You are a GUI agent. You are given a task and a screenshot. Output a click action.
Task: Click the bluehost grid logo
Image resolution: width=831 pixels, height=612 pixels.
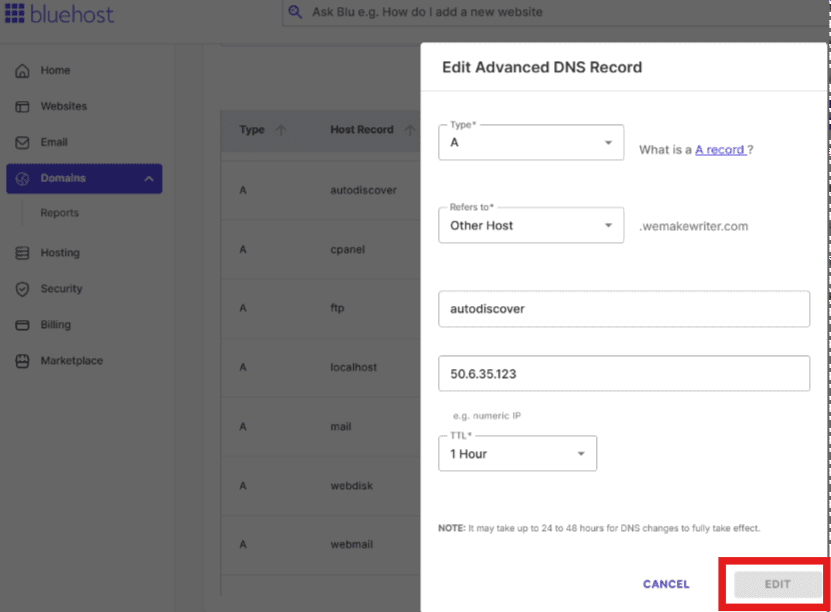(15, 14)
